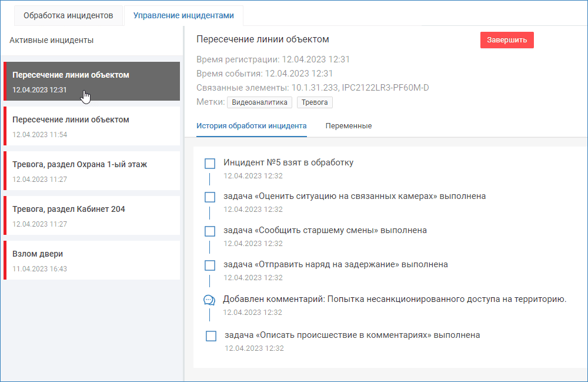Toggle checkbox for 'Оценить ситуацию на связанных камерах' task

pos(210,197)
